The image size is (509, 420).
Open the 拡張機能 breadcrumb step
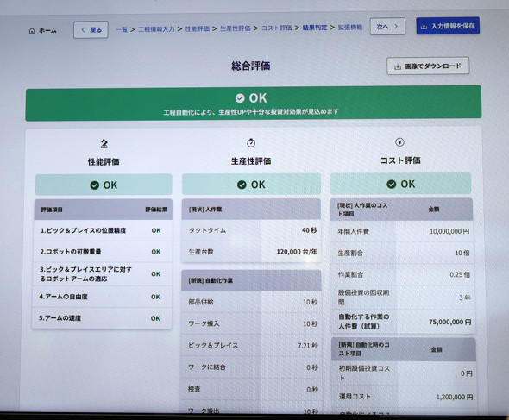pos(350,28)
